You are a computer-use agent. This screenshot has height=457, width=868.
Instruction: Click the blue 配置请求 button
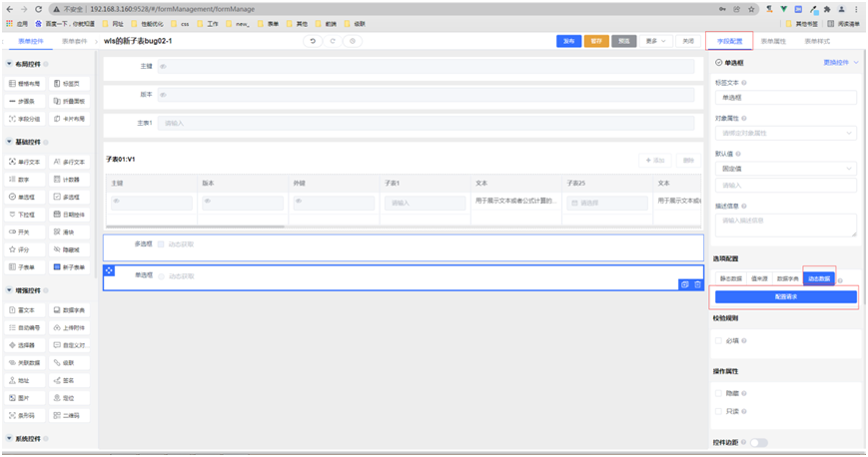point(786,296)
